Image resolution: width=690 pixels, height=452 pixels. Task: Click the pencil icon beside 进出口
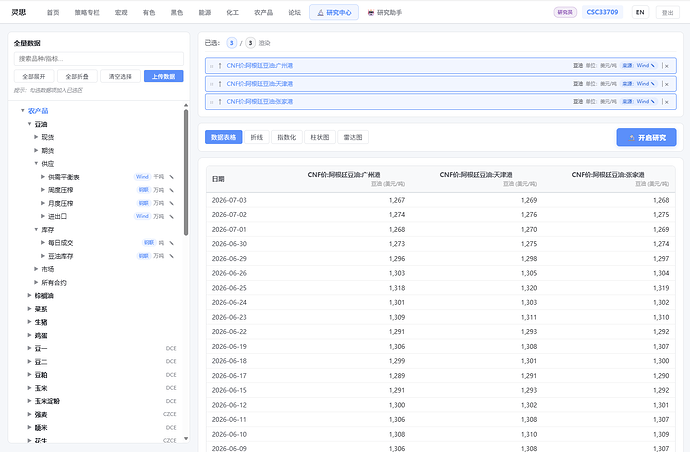[172, 217]
